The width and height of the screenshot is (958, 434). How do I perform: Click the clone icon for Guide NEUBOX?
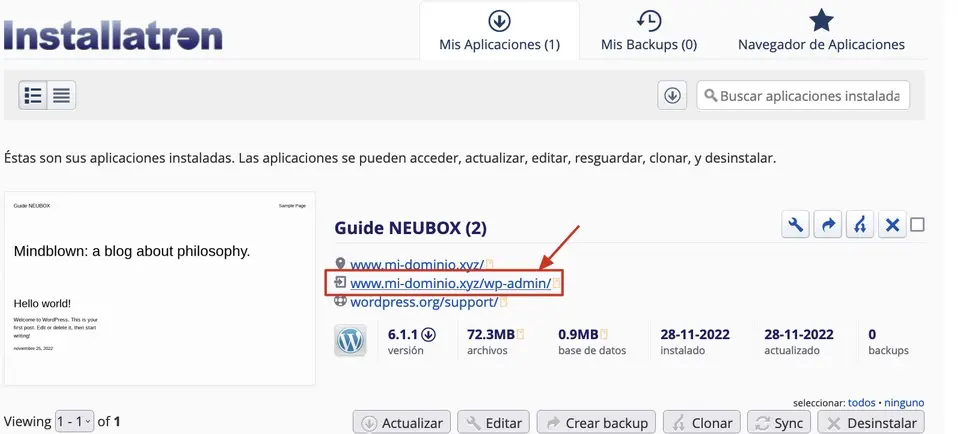860,225
